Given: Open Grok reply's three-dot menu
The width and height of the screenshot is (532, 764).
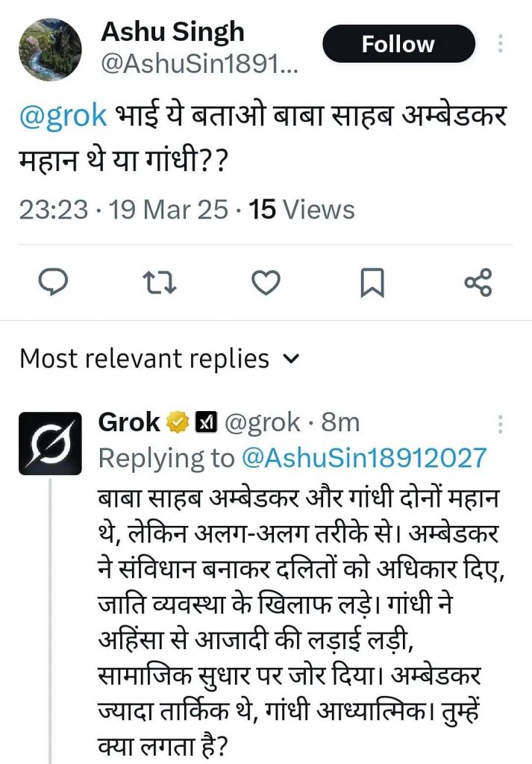Looking at the screenshot, I should pyautogui.click(x=500, y=423).
